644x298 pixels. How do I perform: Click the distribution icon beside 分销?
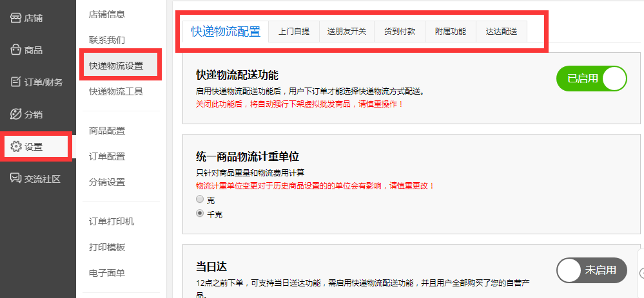[15, 114]
